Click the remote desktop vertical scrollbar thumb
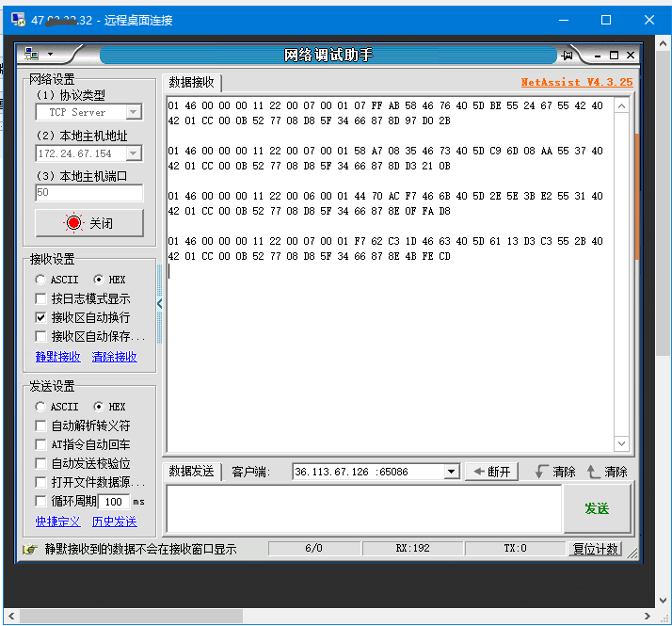The height and width of the screenshot is (626, 672). pyautogui.click(x=663, y=203)
